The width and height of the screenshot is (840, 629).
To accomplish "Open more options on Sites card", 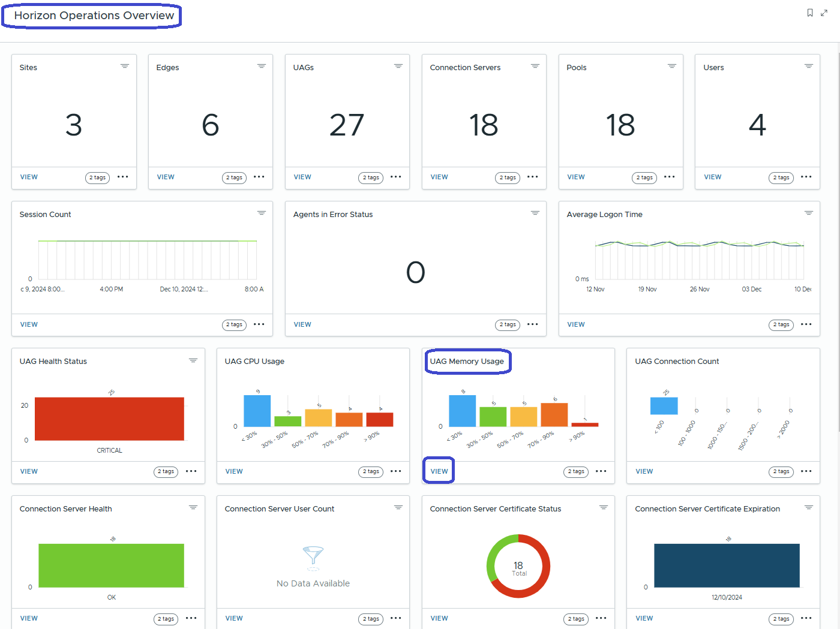I will 123,177.
